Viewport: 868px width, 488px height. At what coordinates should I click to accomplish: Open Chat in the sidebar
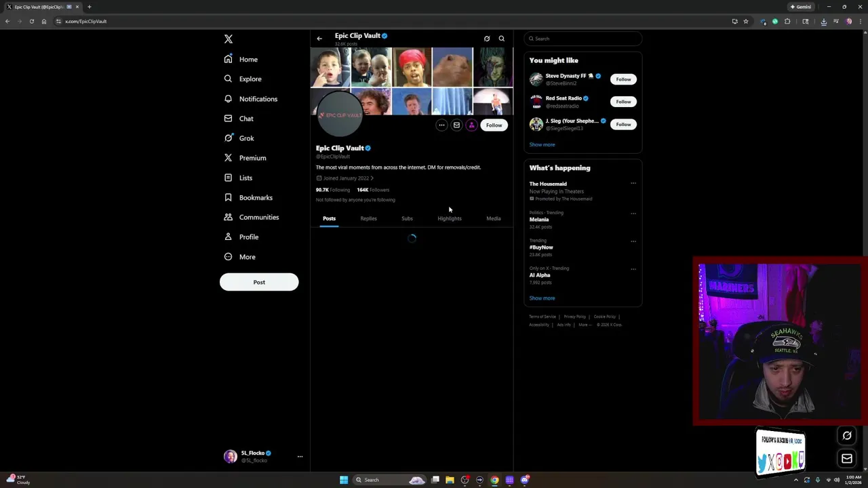tap(239, 119)
